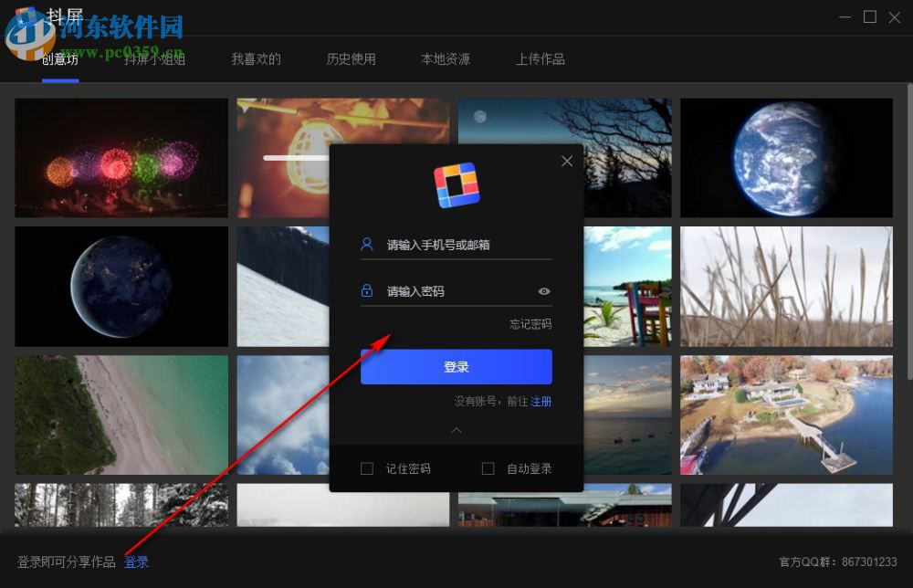This screenshot has width=913, height=588.
Task: Close the login dialog with the X icon
Action: tap(567, 161)
